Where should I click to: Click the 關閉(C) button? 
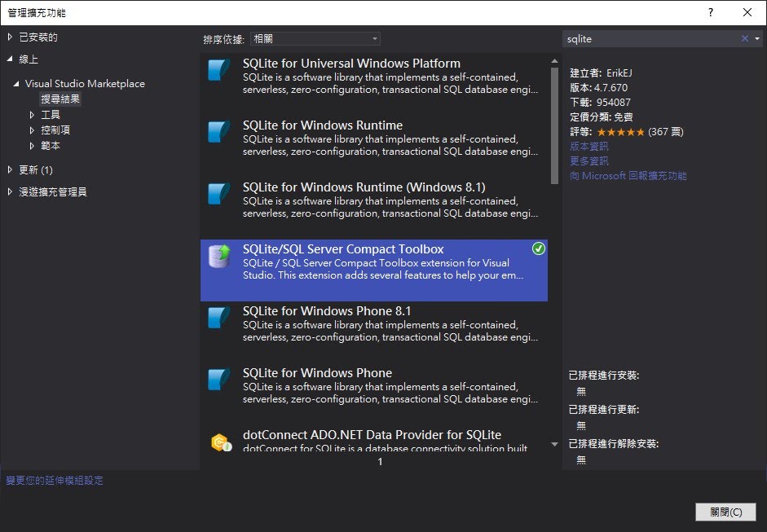pos(725,512)
